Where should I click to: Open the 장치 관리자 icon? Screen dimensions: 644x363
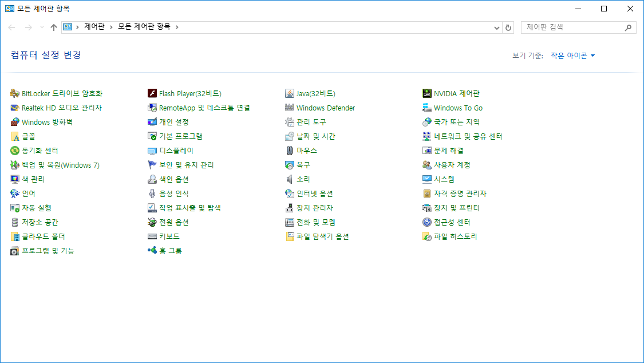click(x=290, y=208)
